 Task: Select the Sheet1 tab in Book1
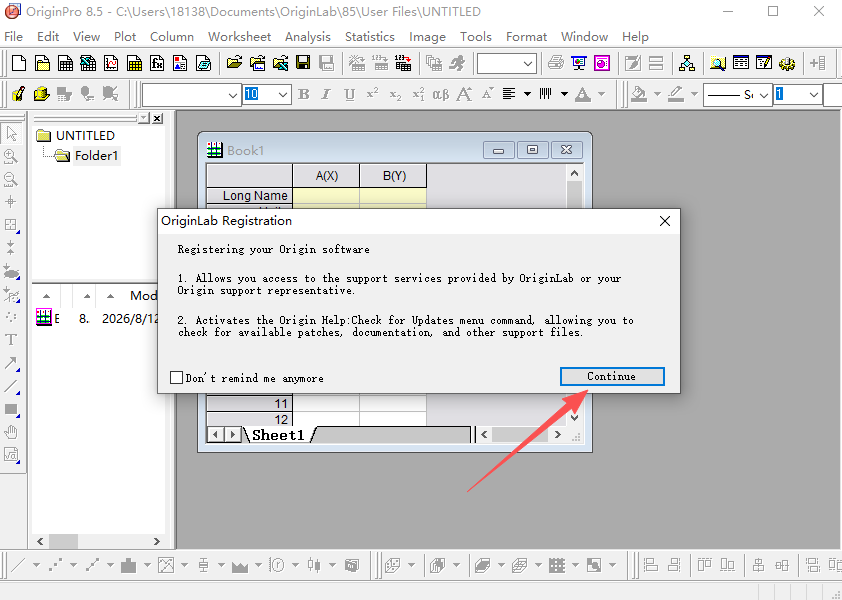[x=278, y=435]
